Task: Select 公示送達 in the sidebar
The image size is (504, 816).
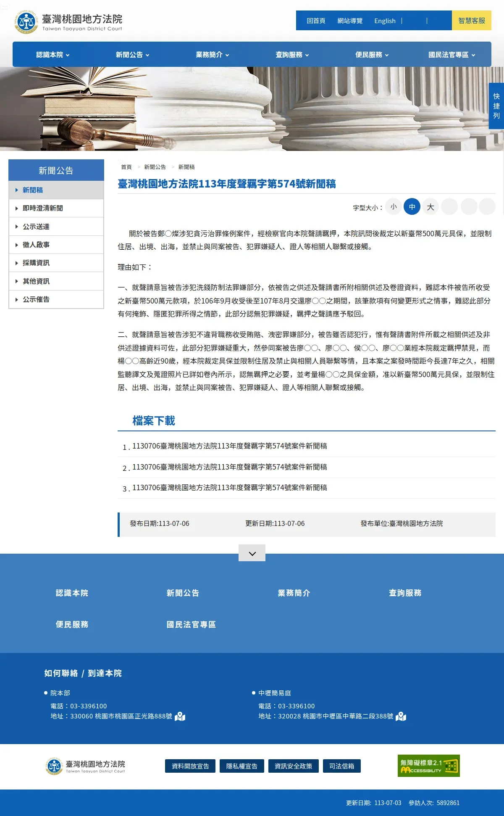Action: coord(56,227)
